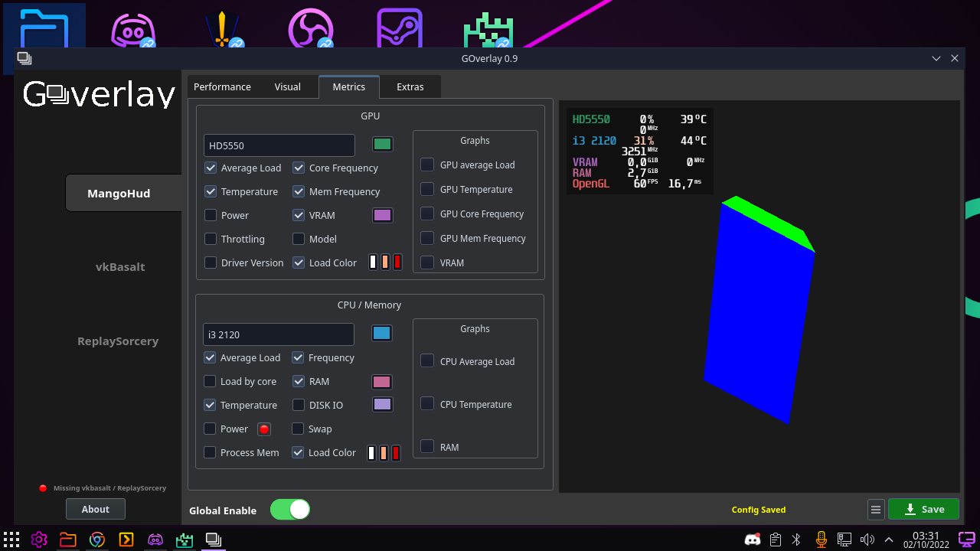Open the green pixel castle app in taskbar
The image size is (980, 551).
185,539
